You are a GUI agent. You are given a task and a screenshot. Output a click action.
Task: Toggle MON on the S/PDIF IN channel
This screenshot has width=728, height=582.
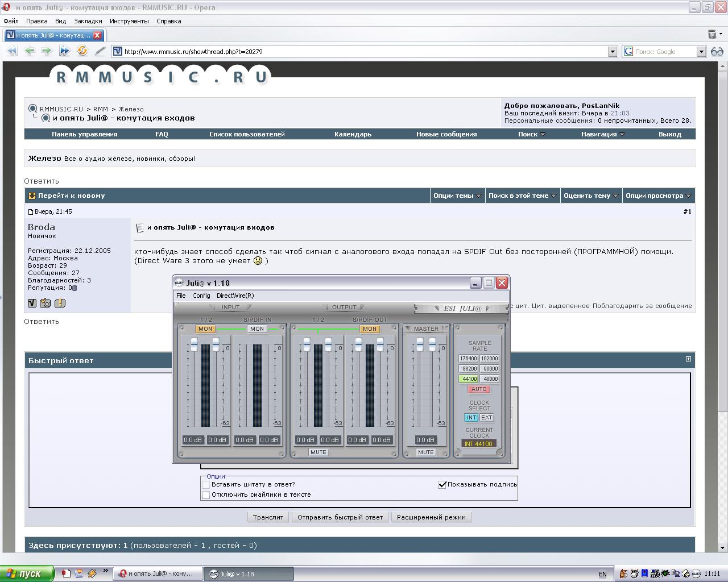tap(257, 329)
